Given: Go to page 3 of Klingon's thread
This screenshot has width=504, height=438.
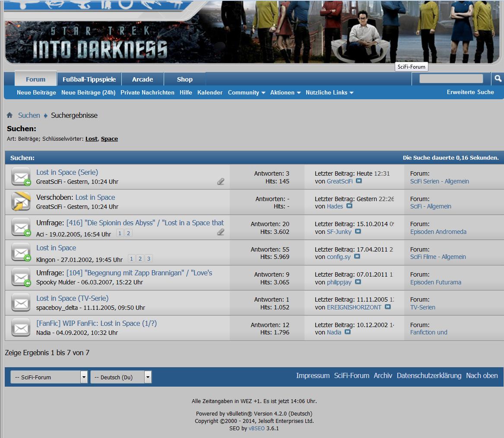Looking at the screenshot, I should pos(149,259).
